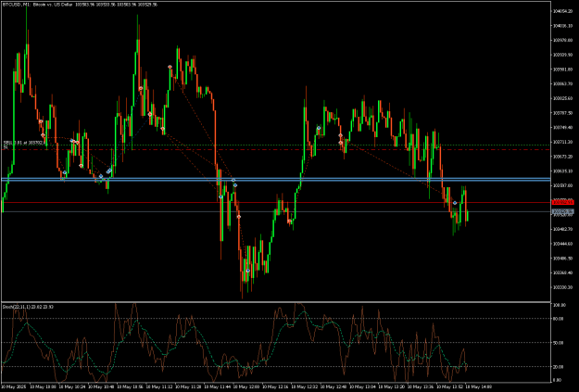Click the 10 May 14:08 time label
Screen dimensions: 579x392
pyautogui.click(x=478, y=386)
